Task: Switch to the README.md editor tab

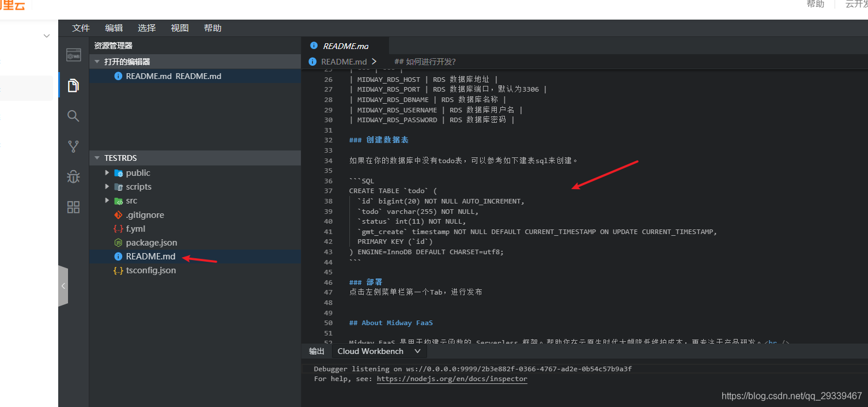Action: coord(345,46)
